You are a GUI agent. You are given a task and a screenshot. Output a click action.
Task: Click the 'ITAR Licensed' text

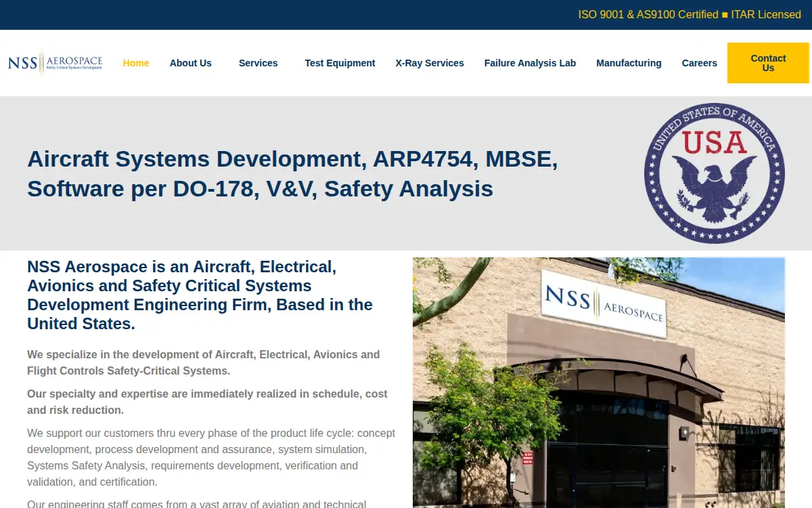[x=766, y=14]
